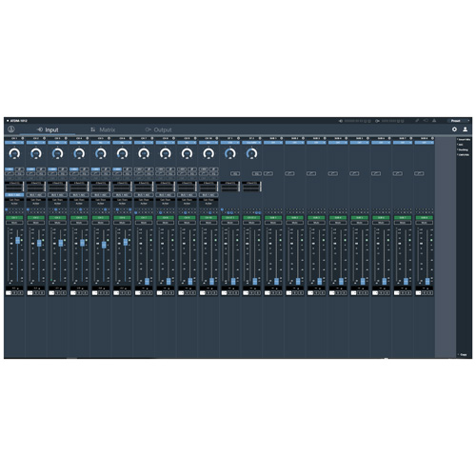Open the Preset dropdown in the top bar

(x=458, y=121)
